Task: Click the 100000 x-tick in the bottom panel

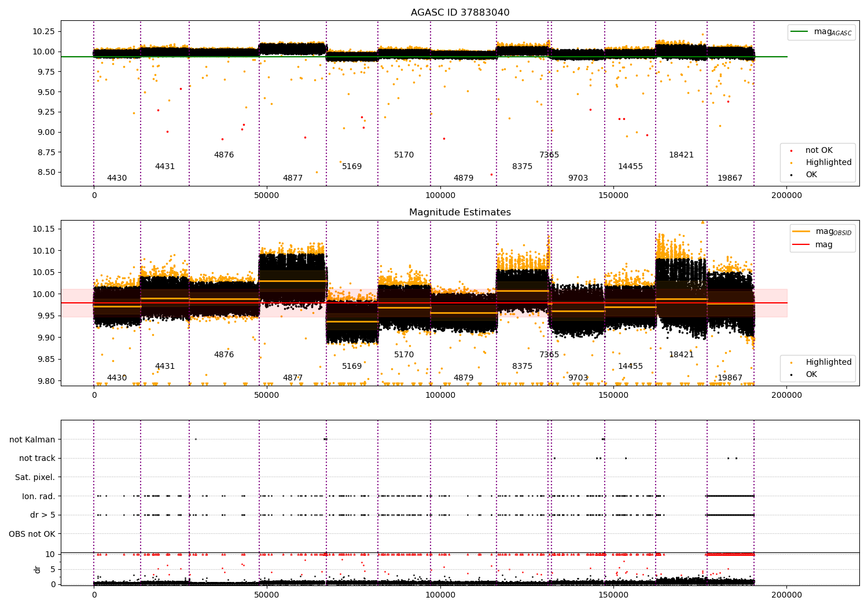Action: click(x=440, y=595)
